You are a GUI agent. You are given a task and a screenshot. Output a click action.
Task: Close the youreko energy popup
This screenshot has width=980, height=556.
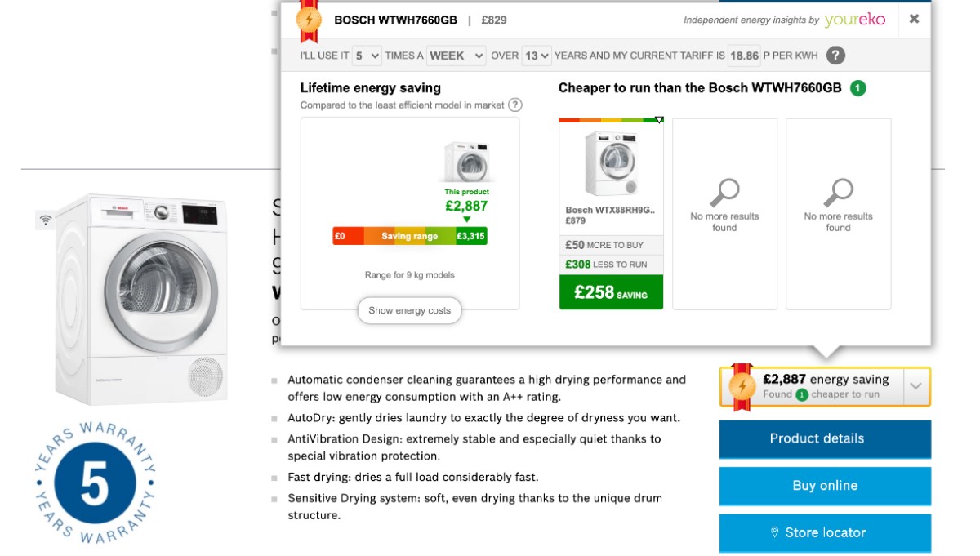(914, 19)
